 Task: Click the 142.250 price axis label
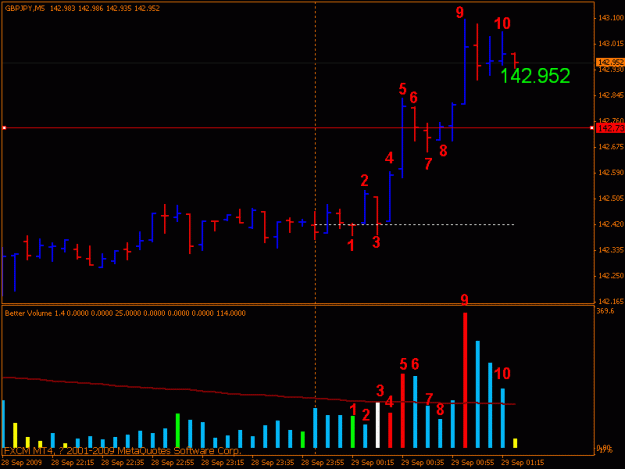611,276
